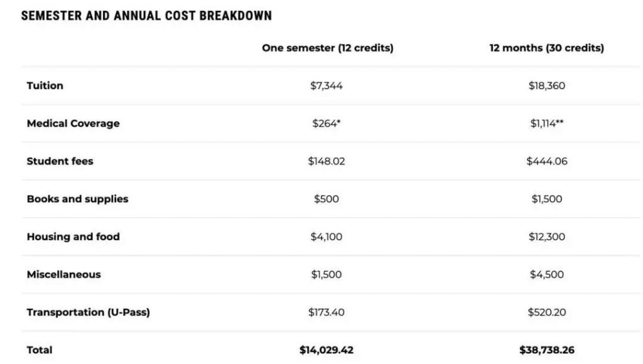Click the Tuition row label
Viewport: 643px width, 364px height.
tap(45, 86)
